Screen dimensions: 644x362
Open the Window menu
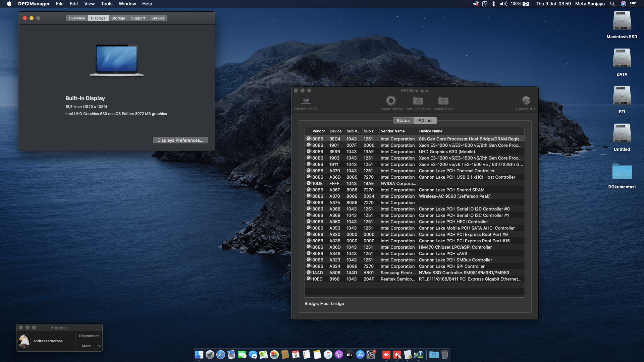click(x=127, y=4)
